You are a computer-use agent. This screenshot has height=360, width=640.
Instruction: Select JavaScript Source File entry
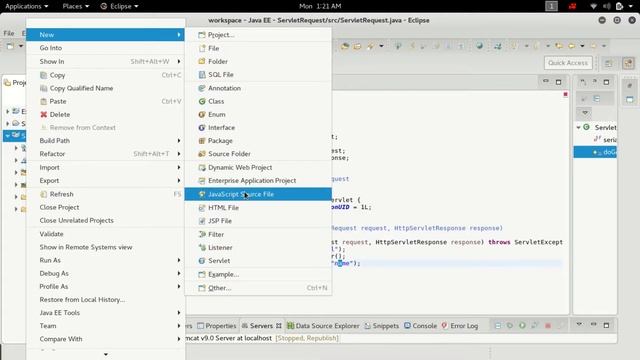tap(258, 194)
